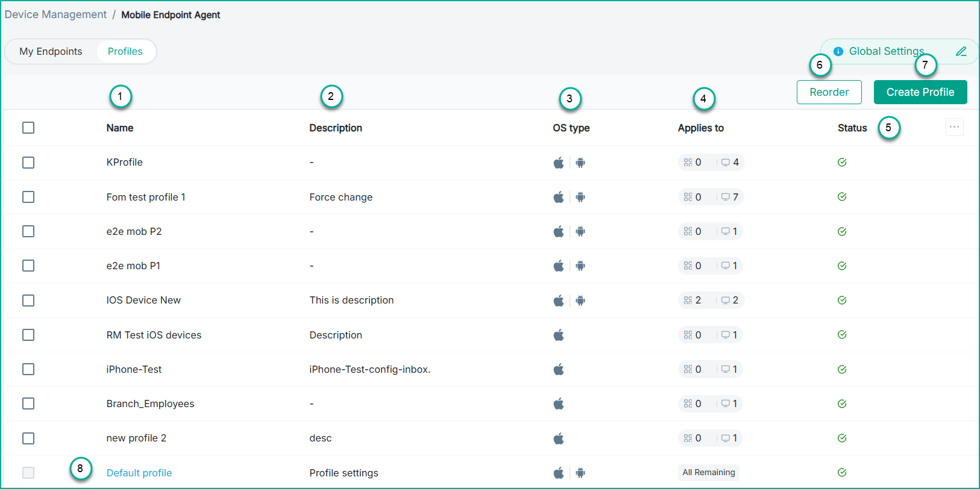Click group count icon for IOS Device New
The height and width of the screenshot is (489, 980).
(x=688, y=301)
